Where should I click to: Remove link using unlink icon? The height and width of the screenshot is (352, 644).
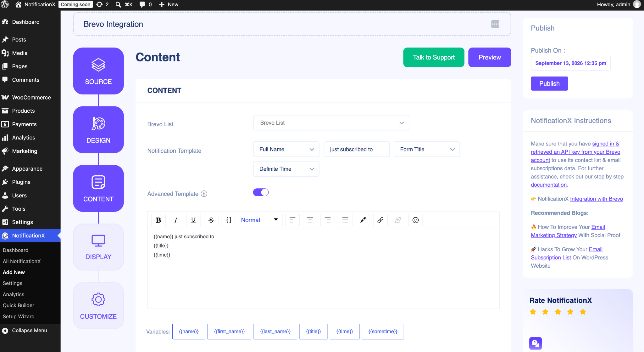point(398,220)
